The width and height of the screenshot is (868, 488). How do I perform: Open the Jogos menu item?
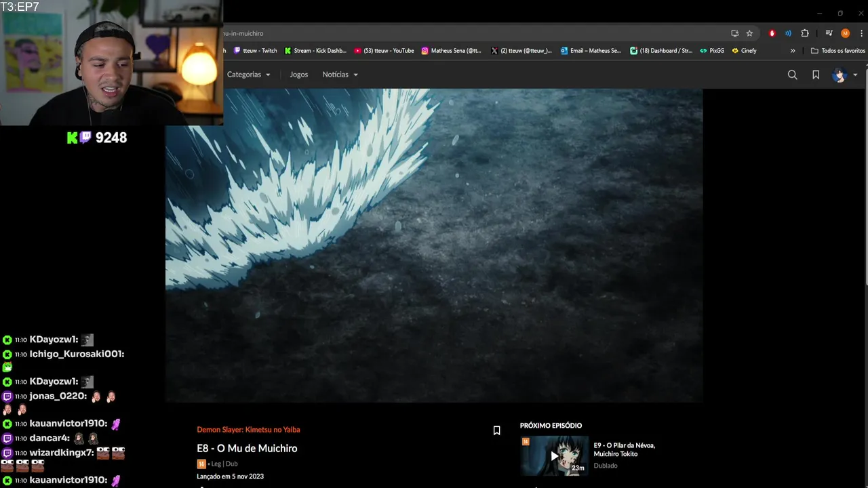coord(298,75)
